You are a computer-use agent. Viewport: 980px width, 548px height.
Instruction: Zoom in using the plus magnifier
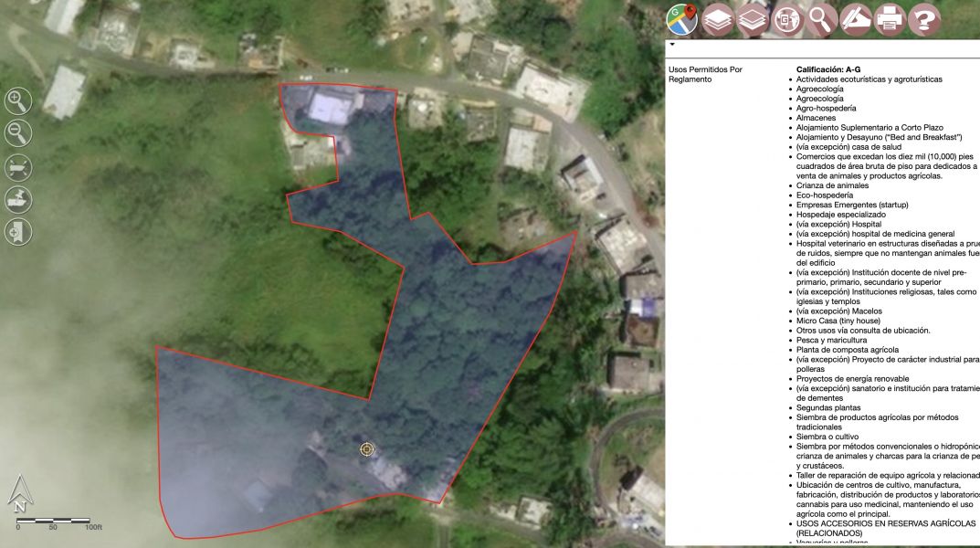pos(17,100)
